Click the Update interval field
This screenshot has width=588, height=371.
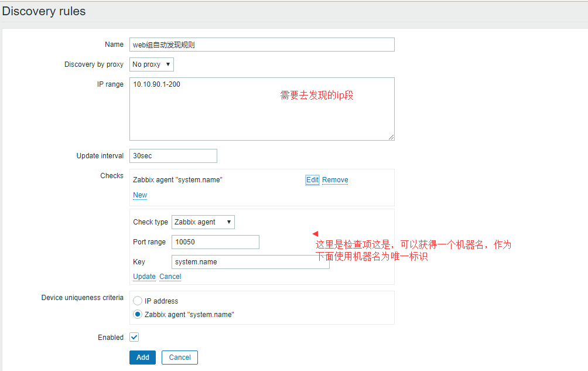coord(173,156)
